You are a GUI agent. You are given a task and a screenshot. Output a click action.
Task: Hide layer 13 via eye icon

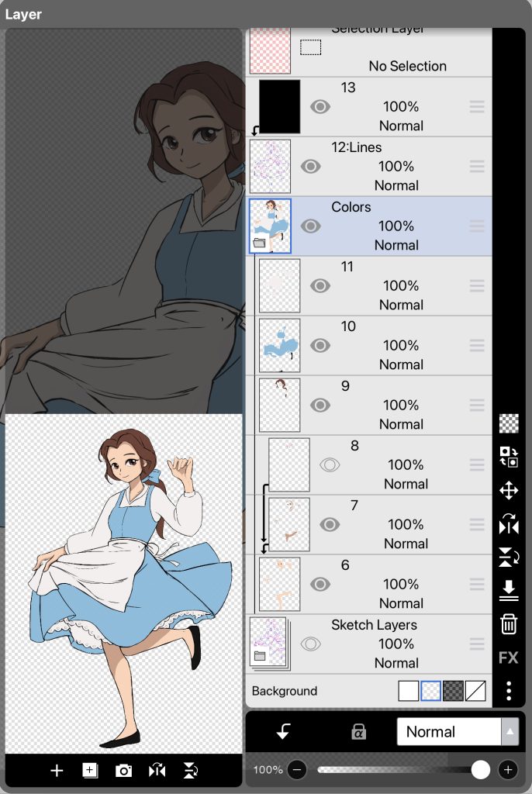(320, 106)
